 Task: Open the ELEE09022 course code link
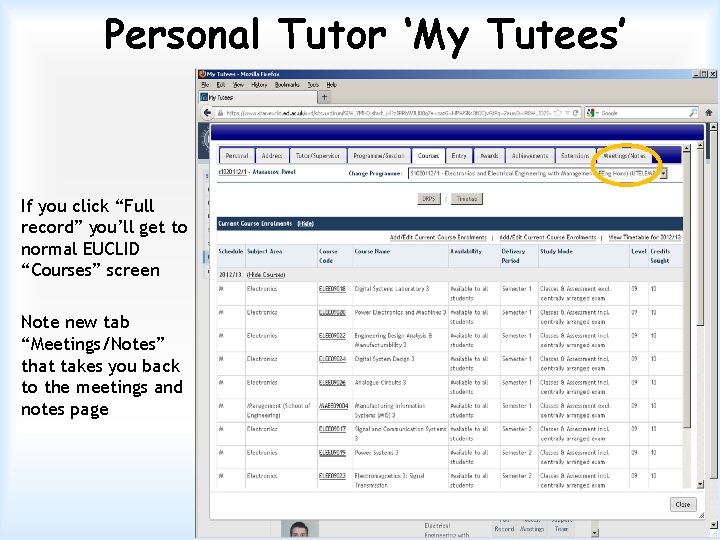coord(332,336)
